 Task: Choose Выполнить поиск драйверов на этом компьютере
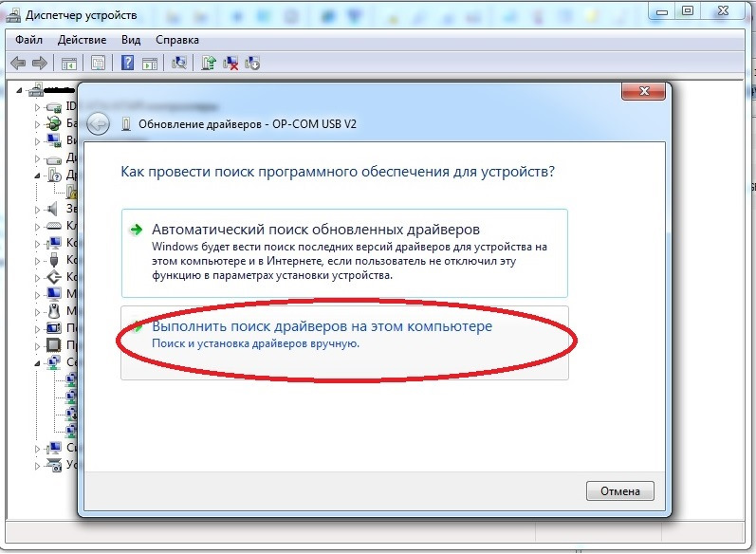tap(344, 342)
